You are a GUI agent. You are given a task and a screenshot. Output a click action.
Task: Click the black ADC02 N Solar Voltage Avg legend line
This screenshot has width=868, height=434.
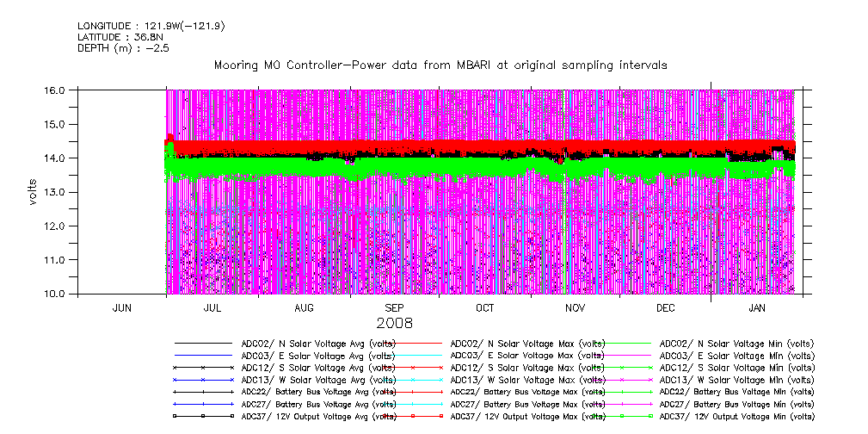coord(203,344)
